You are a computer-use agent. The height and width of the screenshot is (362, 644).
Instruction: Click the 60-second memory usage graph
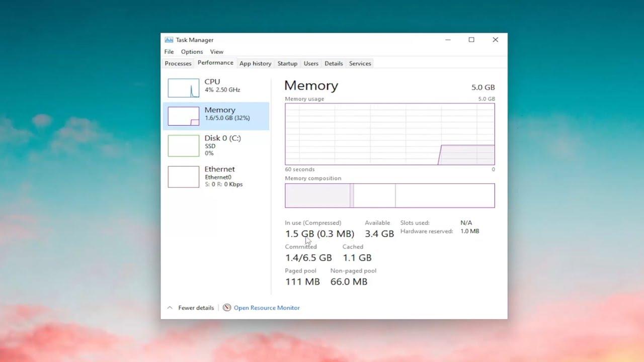point(390,134)
